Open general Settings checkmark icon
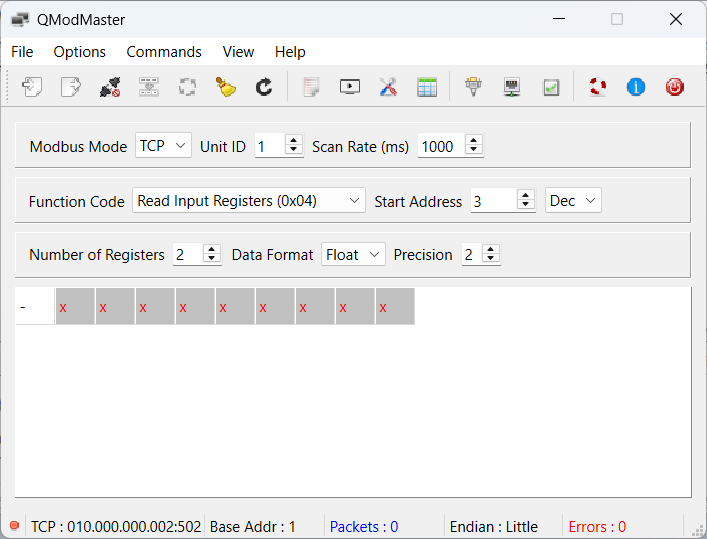The image size is (707, 539). [551, 87]
